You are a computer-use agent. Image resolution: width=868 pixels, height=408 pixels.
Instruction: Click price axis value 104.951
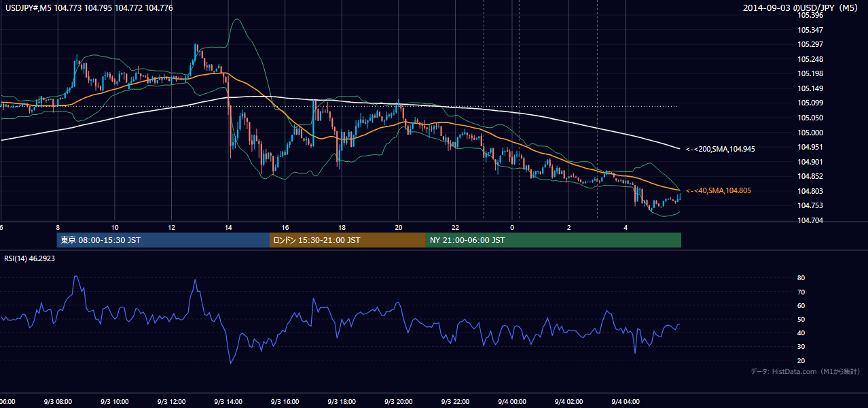(x=810, y=147)
